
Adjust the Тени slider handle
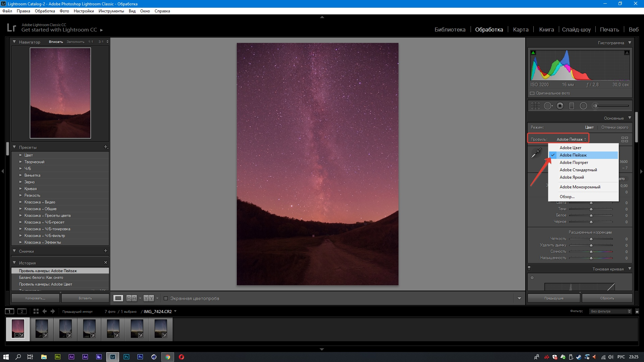click(x=591, y=209)
